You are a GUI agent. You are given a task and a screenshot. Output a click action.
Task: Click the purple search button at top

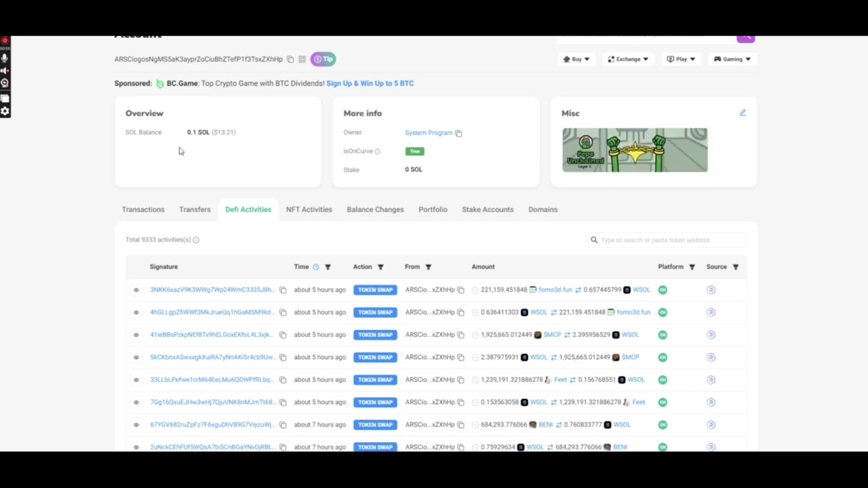pyautogui.click(x=745, y=38)
